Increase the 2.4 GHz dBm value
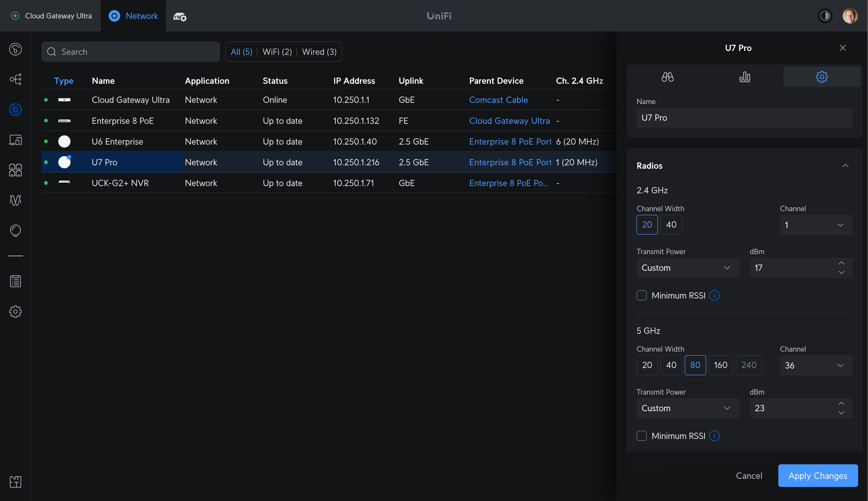This screenshot has height=501, width=868. click(842, 263)
